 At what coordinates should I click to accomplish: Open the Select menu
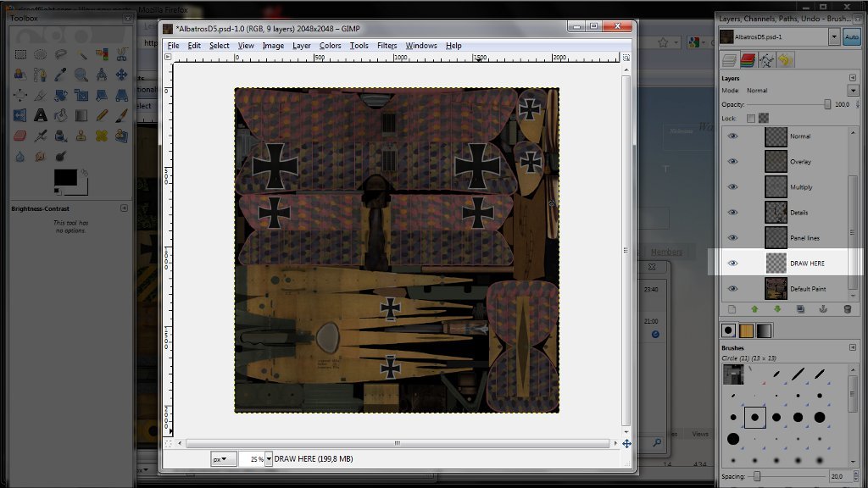tap(220, 46)
